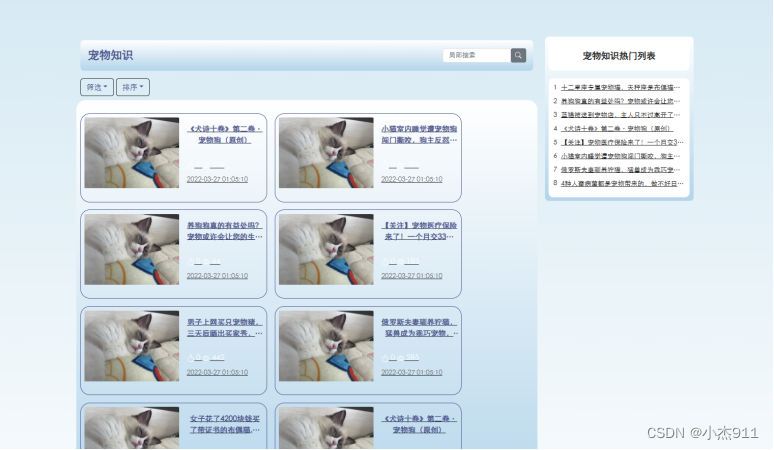
Task: Click the date under 【关注】宠物医疗保险 card
Action: tap(412, 276)
